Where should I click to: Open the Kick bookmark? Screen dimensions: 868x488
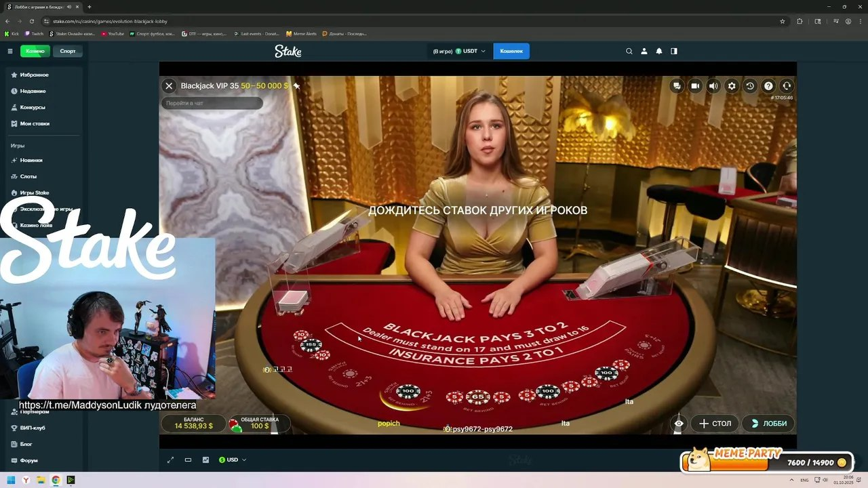pos(12,33)
